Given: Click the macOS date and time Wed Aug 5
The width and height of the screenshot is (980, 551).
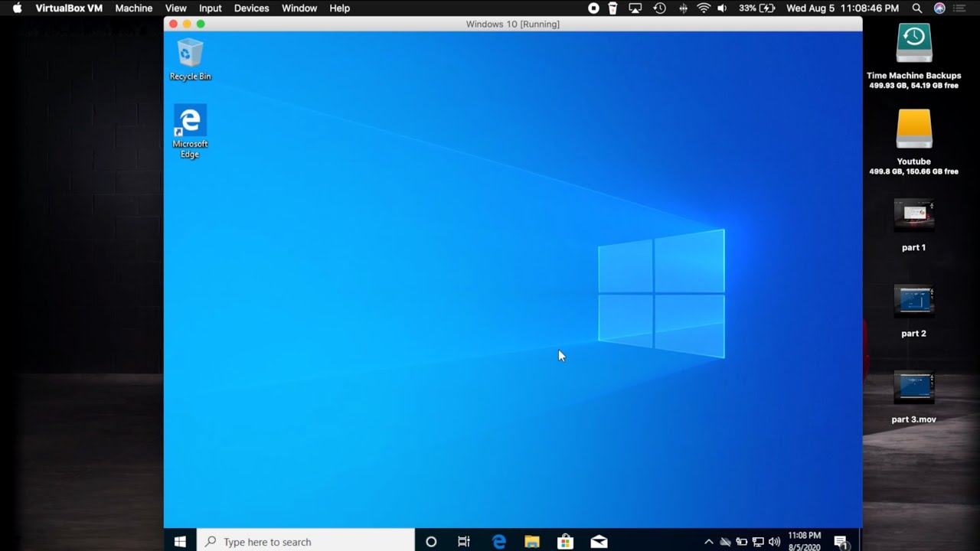Looking at the screenshot, I should pos(842,8).
